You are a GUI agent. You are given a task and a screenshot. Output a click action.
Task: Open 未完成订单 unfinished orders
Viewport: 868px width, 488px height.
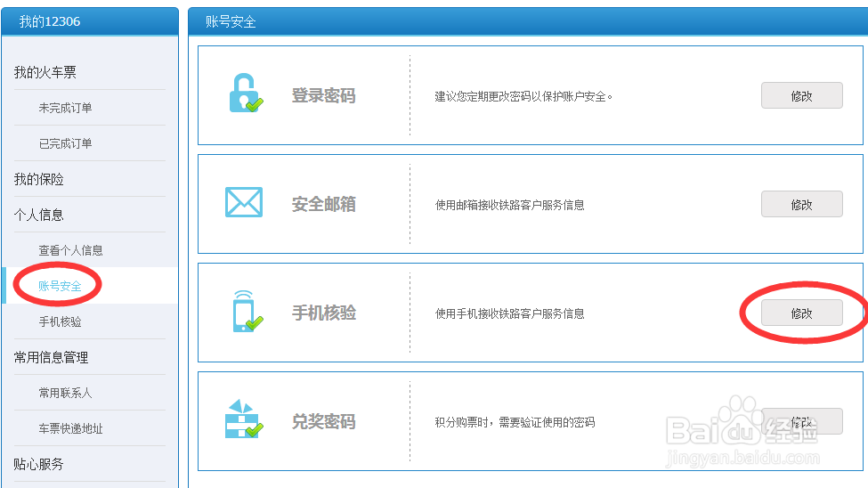pyautogui.click(x=65, y=108)
